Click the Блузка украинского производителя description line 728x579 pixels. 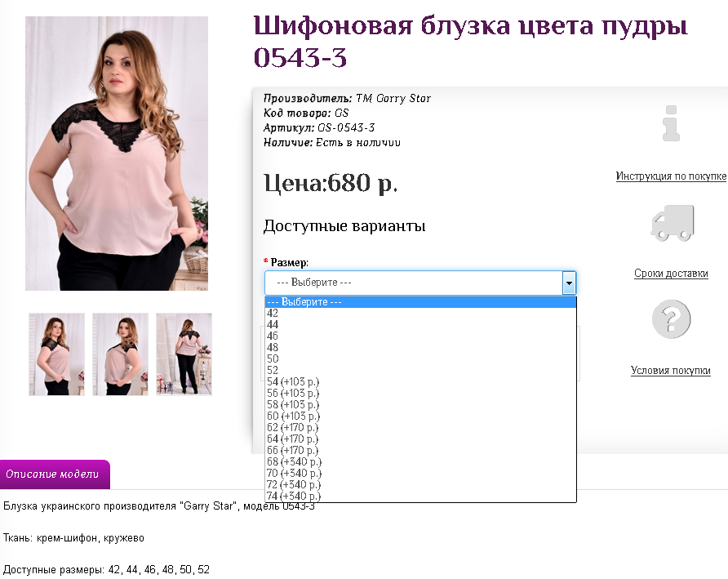point(159,506)
